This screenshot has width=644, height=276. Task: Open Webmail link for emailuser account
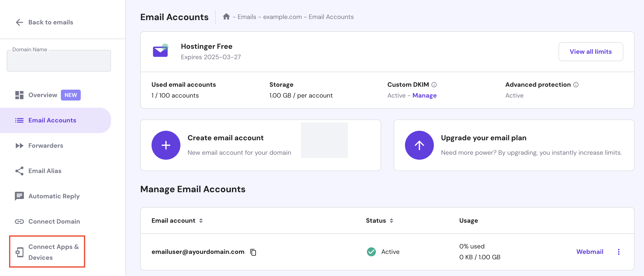point(589,252)
